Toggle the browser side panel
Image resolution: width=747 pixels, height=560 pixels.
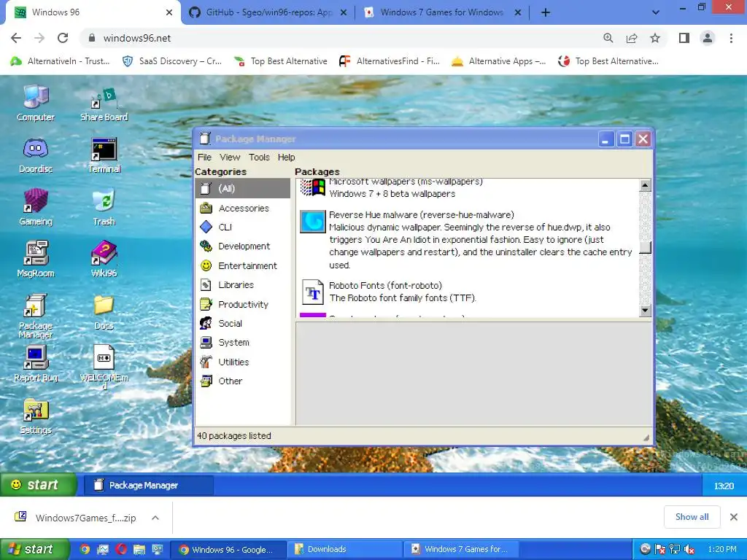(684, 38)
